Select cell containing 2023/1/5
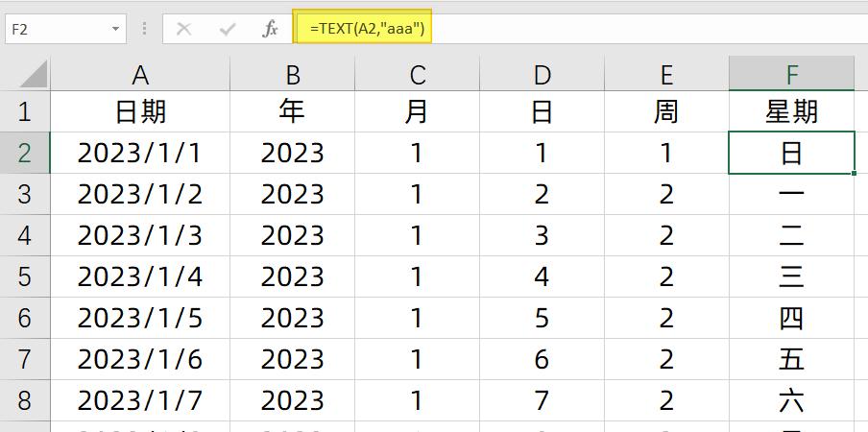 click(140, 318)
